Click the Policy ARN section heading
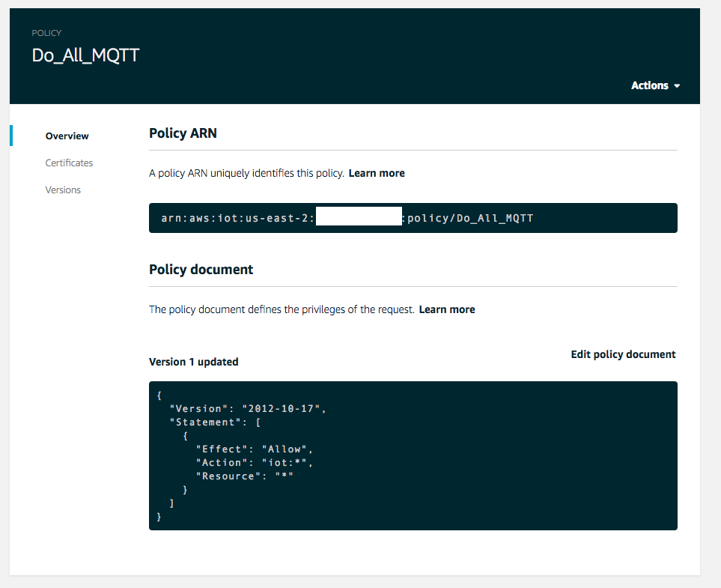The height and width of the screenshot is (588, 721). click(x=183, y=133)
